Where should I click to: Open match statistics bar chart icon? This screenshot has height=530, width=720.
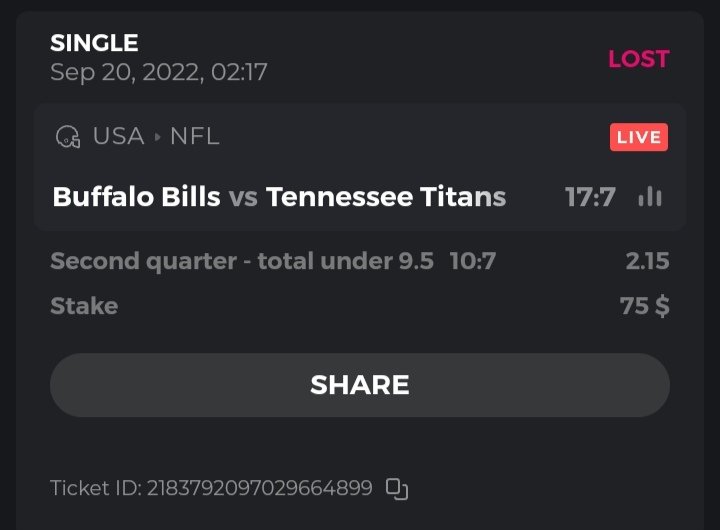coord(650,197)
